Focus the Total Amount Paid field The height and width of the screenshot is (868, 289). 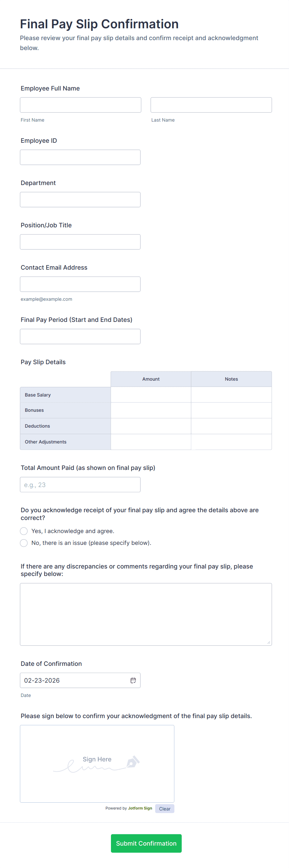coord(80,485)
